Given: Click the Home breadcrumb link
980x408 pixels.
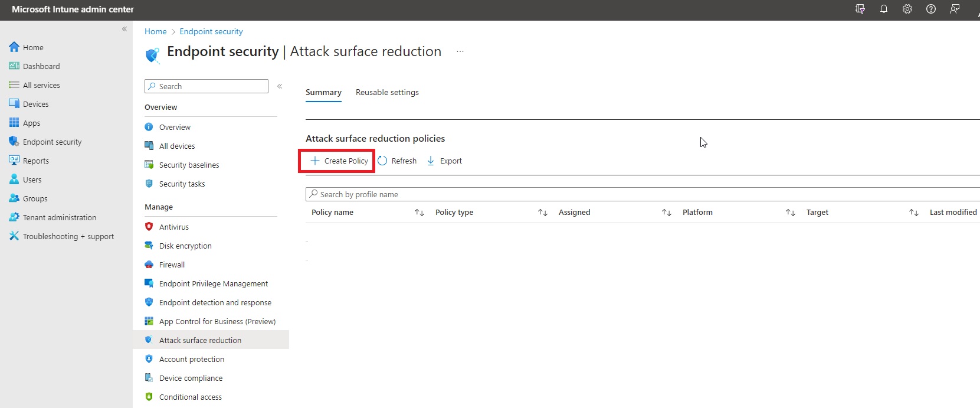Looking at the screenshot, I should point(156,31).
